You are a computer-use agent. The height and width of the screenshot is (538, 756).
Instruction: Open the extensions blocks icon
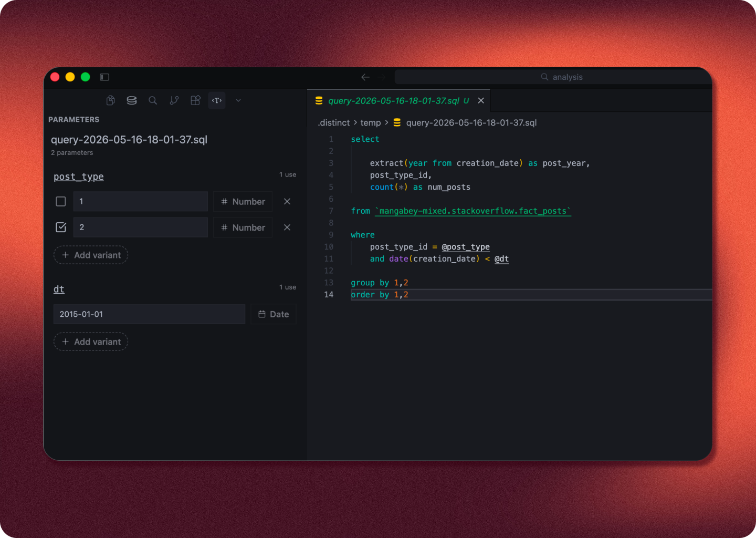(195, 100)
